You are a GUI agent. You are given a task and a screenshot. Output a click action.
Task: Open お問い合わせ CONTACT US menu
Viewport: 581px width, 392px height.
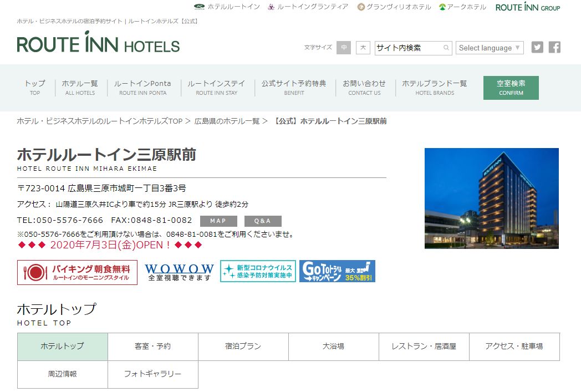(364, 88)
